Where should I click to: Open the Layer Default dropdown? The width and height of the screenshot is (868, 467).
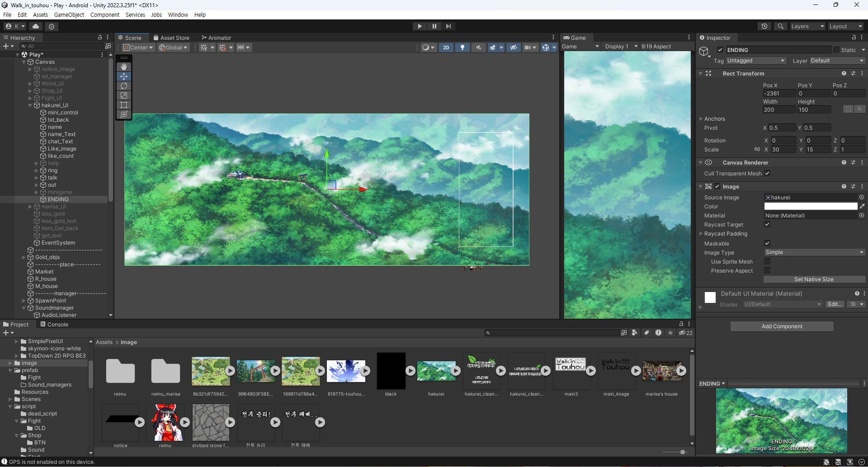(x=837, y=61)
